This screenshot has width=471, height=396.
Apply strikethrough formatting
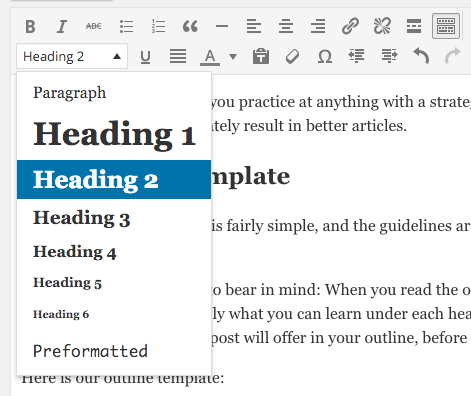pos(94,26)
